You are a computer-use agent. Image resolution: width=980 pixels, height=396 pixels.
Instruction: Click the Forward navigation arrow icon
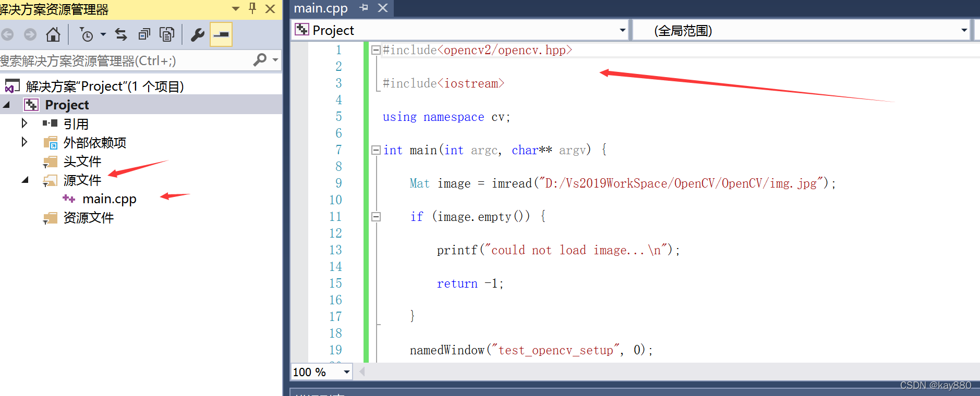pos(30,35)
